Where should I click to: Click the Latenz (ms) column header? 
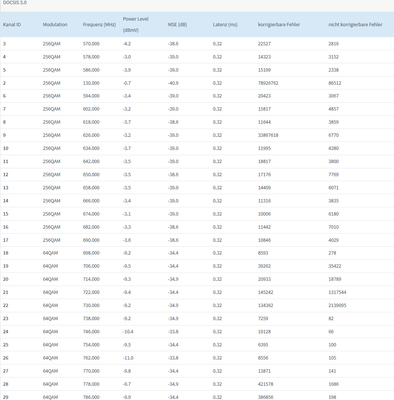[x=225, y=25]
